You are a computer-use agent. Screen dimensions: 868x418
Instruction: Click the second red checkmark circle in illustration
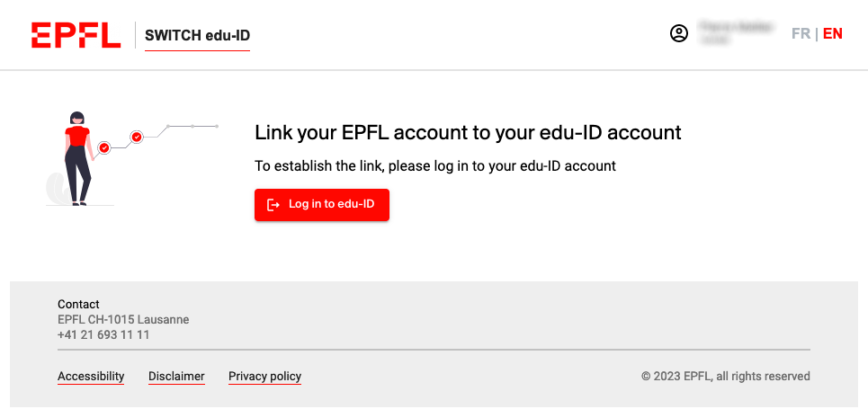pos(137,137)
